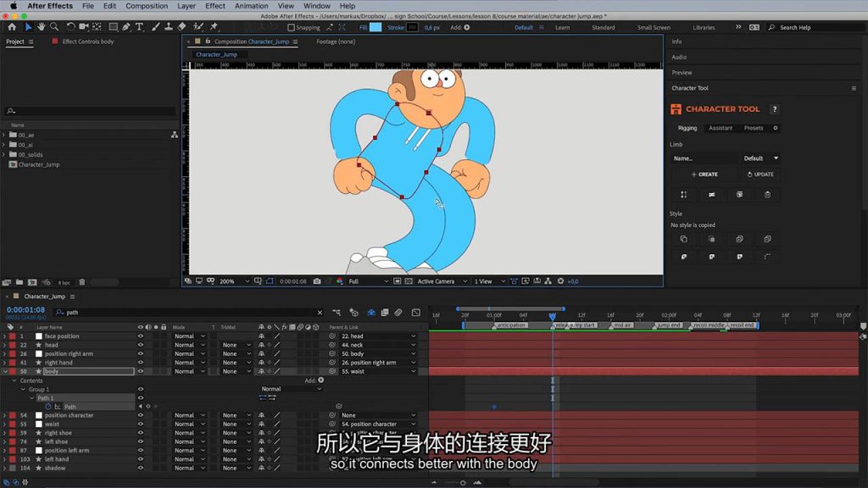Image resolution: width=868 pixels, height=488 pixels.
Task: Switch to the Learn workspace
Action: pos(563,27)
